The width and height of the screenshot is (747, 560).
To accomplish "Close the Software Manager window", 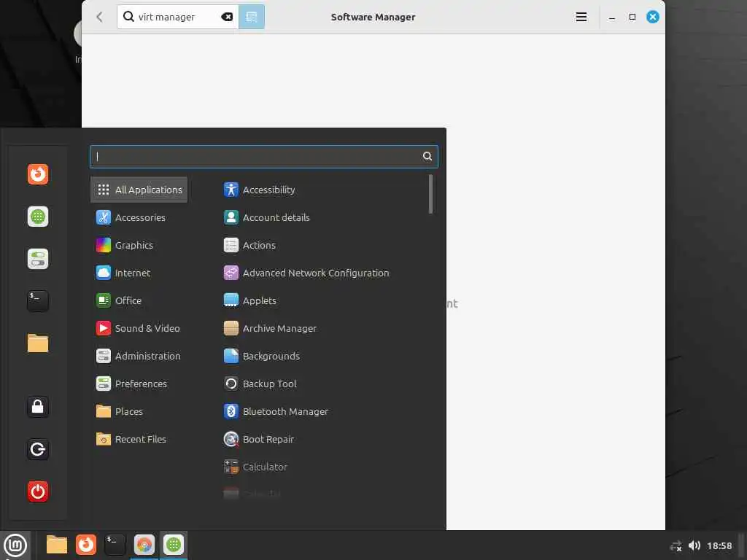I will (x=653, y=17).
